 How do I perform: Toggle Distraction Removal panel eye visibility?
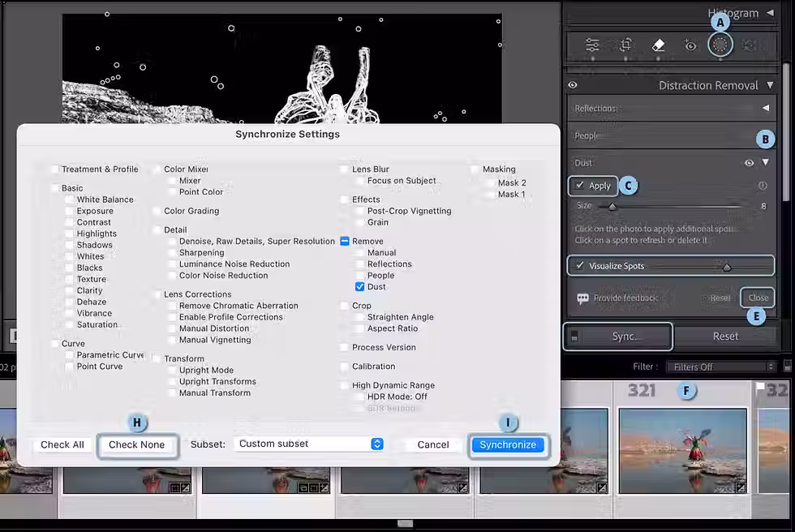(573, 85)
